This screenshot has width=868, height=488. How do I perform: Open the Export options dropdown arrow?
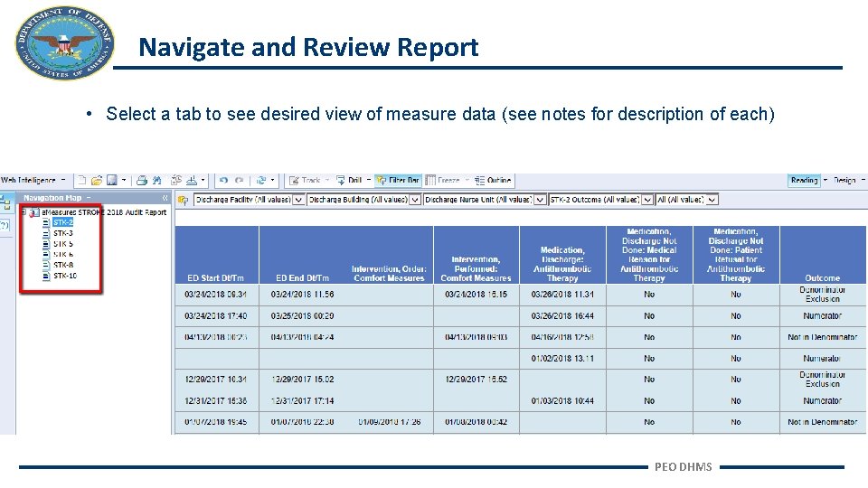point(203,181)
